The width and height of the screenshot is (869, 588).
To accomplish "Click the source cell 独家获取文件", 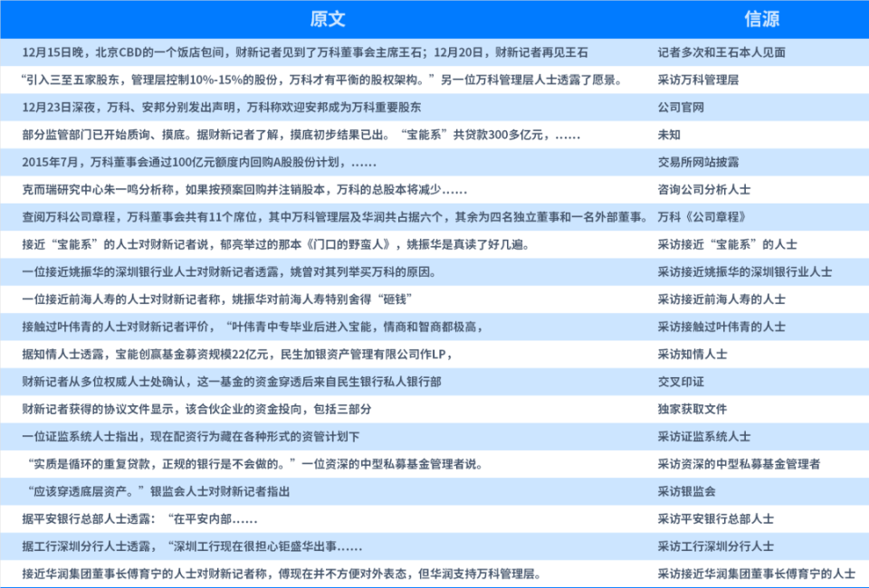I will pos(692,409).
